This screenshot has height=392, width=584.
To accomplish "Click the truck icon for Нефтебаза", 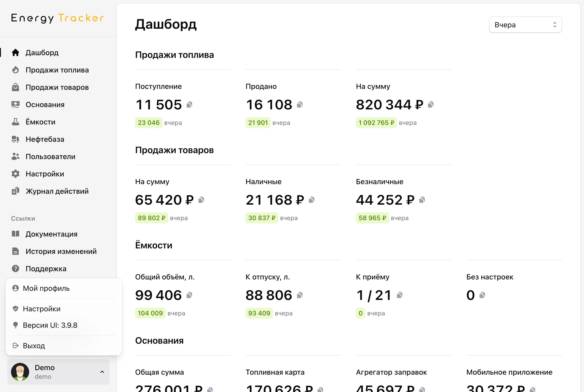I will (x=16, y=139).
